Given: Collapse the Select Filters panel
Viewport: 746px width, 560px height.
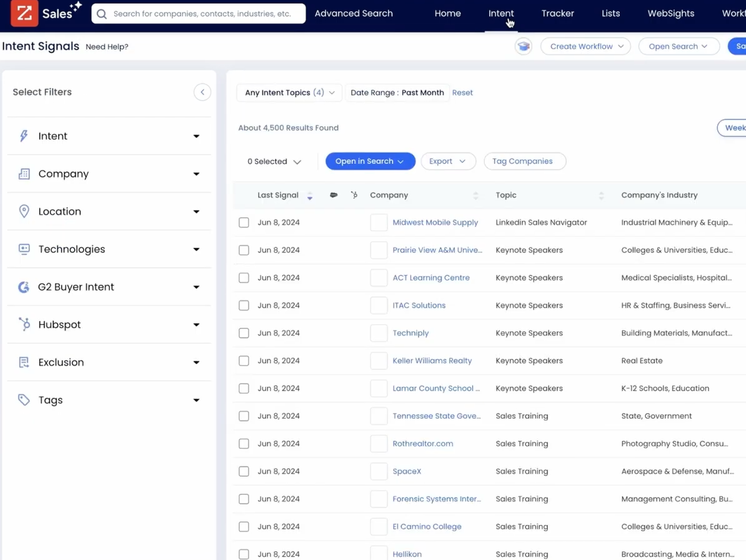Looking at the screenshot, I should coord(202,91).
